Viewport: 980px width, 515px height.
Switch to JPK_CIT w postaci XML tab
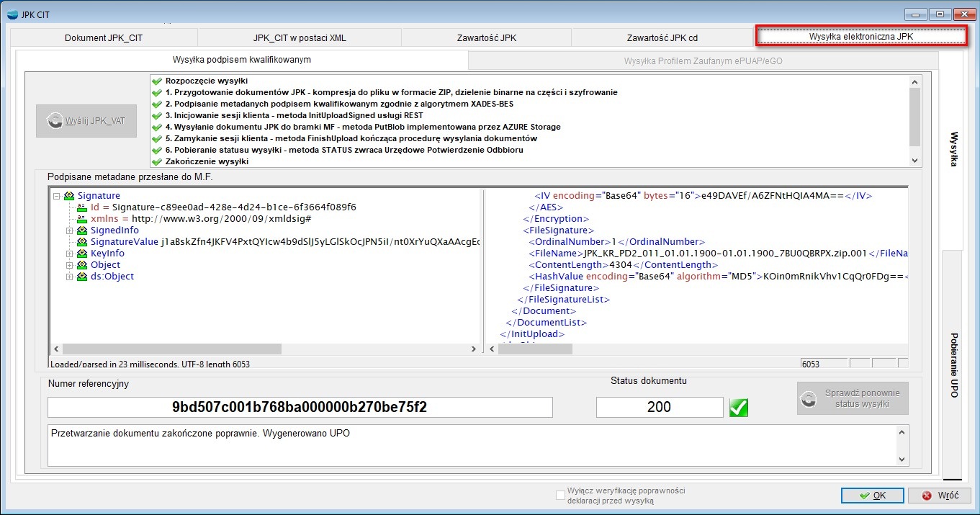pos(299,37)
